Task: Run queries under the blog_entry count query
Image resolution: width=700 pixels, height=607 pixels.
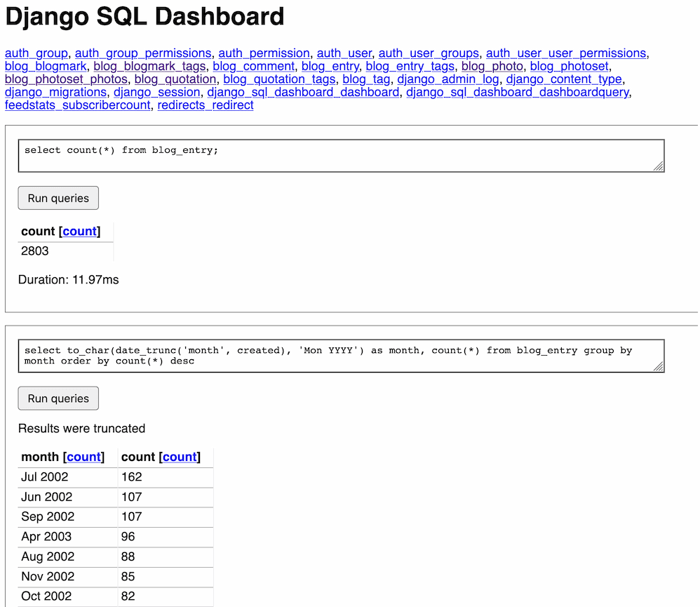Action: [x=58, y=198]
